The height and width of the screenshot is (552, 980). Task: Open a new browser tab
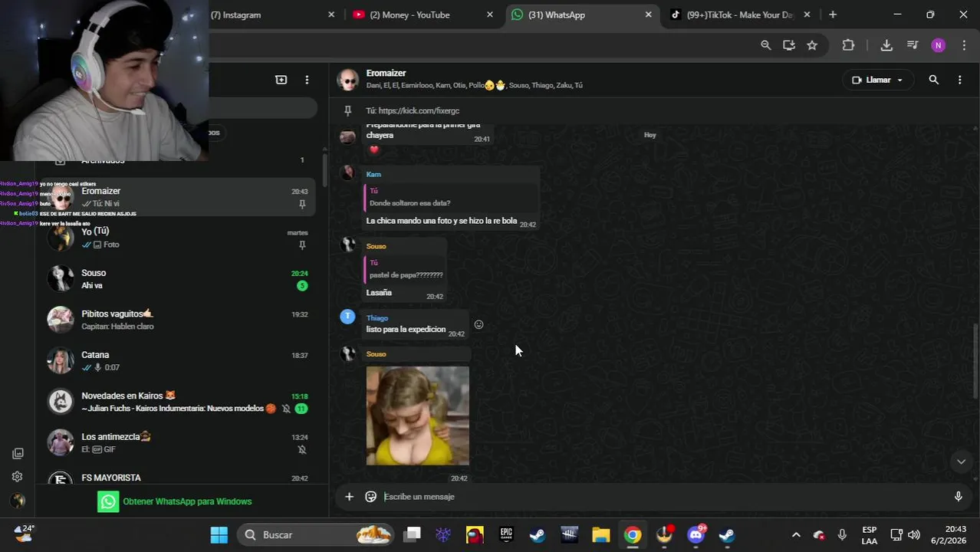click(833, 15)
